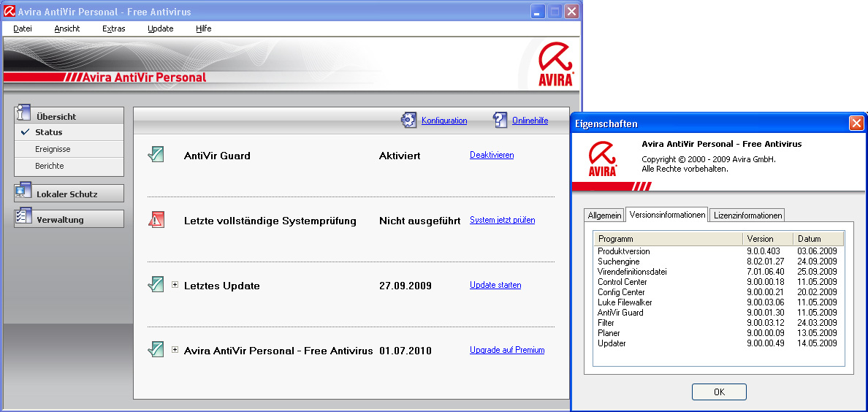
Task: Click the System jetzt prüfen link
Action: coord(502,220)
